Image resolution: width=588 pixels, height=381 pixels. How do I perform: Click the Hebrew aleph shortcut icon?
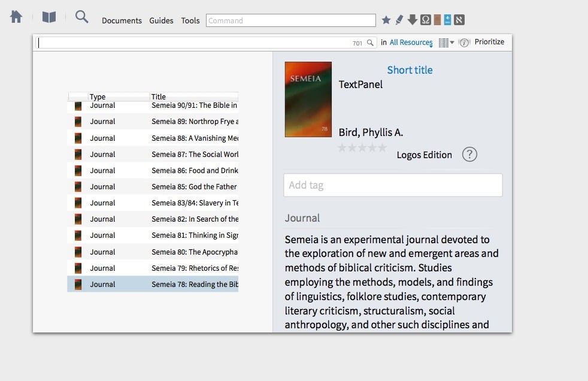pyautogui.click(x=459, y=20)
